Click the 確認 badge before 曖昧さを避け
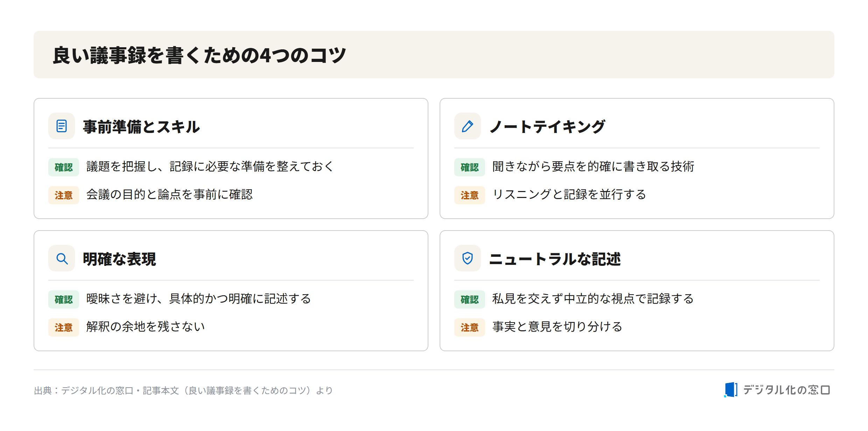The image size is (868, 431). 64,299
